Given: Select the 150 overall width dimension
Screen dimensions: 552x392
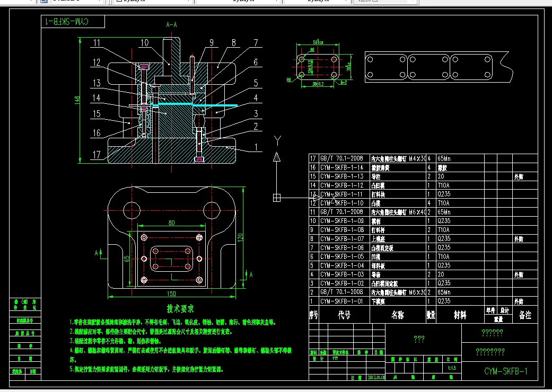Looking at the screenshot, I should click(171, 293).
